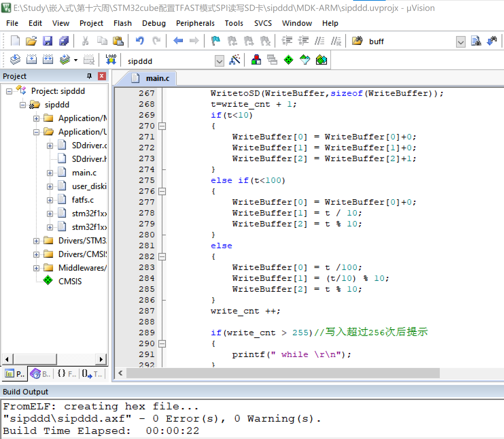The width and height of the screenshot is (504, 439).
Task: Select SDdriver.h in the project tree
Action: [x=89, y=159]
